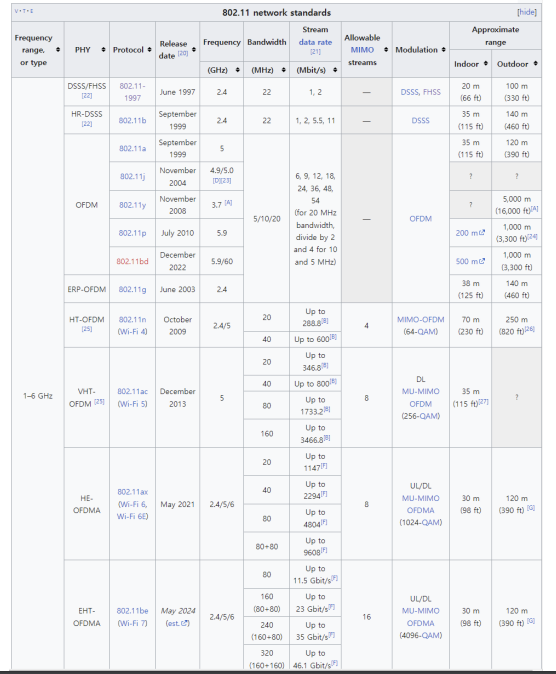Sort by Outdoor range column
This screenshot has width=556, height=674.
(535, 64)
